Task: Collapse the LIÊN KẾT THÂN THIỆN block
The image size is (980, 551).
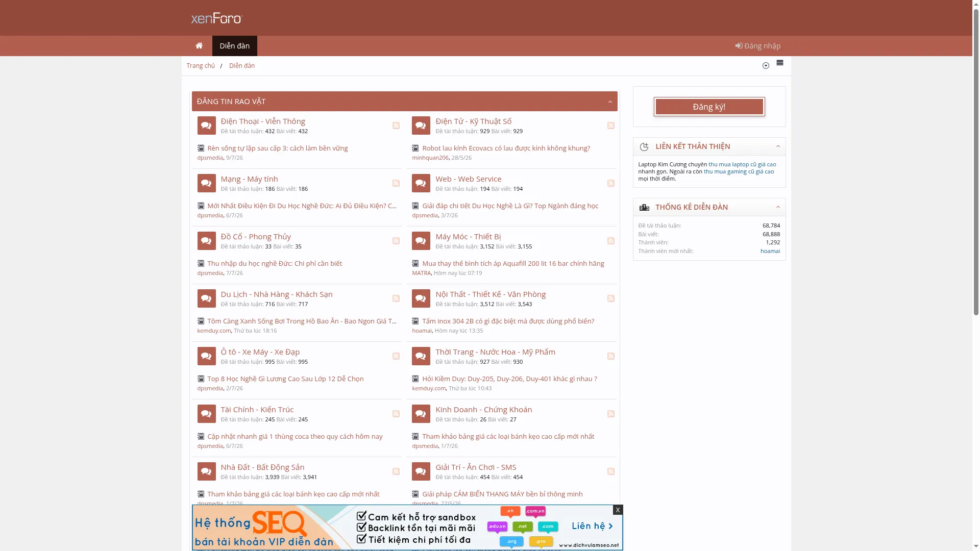Action: coord(778,146)
